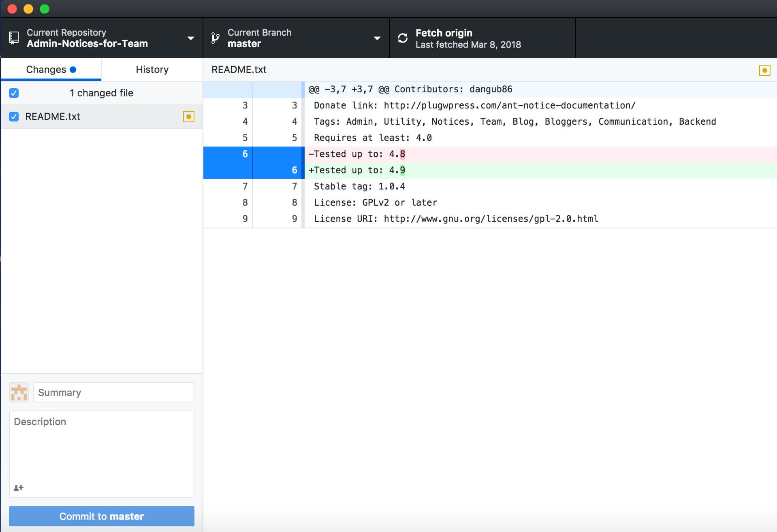Click the 'License: GPLv2 or later' line
The height and width of the screenshot is (532, 777).
(x=540, y=203)
